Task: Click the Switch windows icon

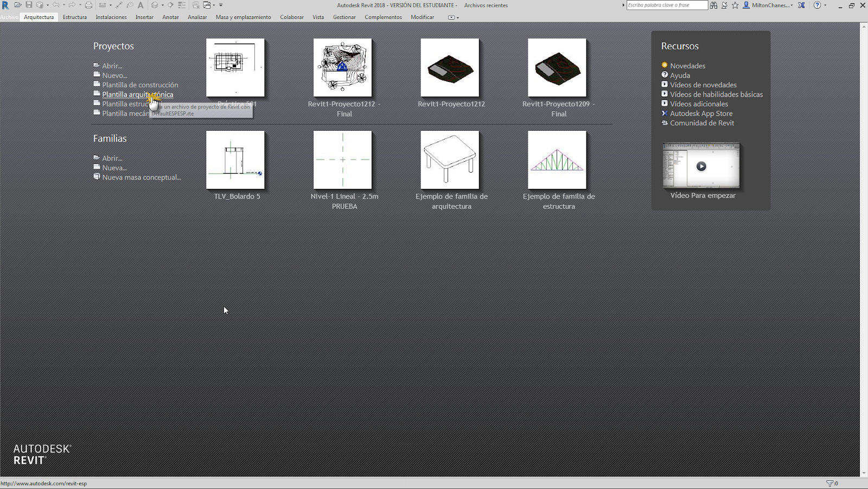Action: click(x=207, y=5)
